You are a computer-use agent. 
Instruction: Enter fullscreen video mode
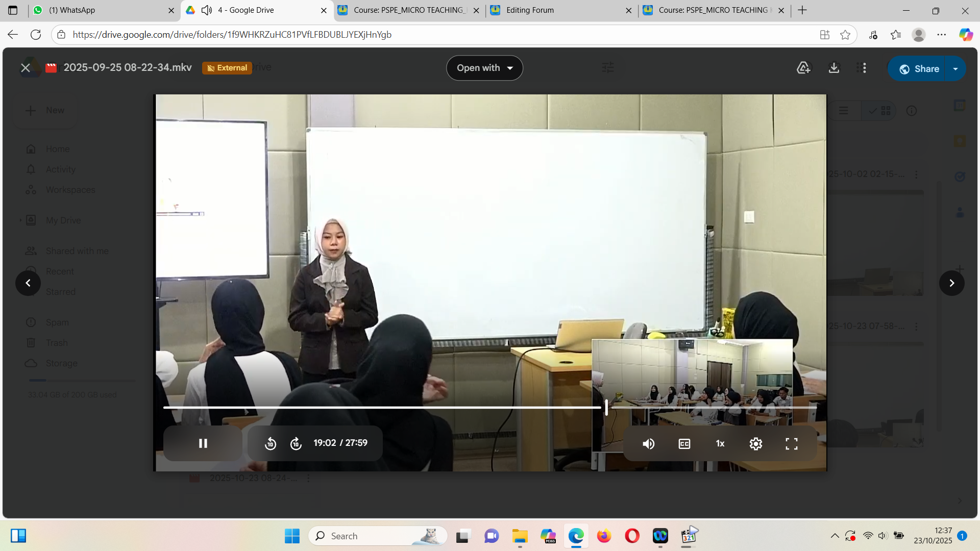[792, 444]
